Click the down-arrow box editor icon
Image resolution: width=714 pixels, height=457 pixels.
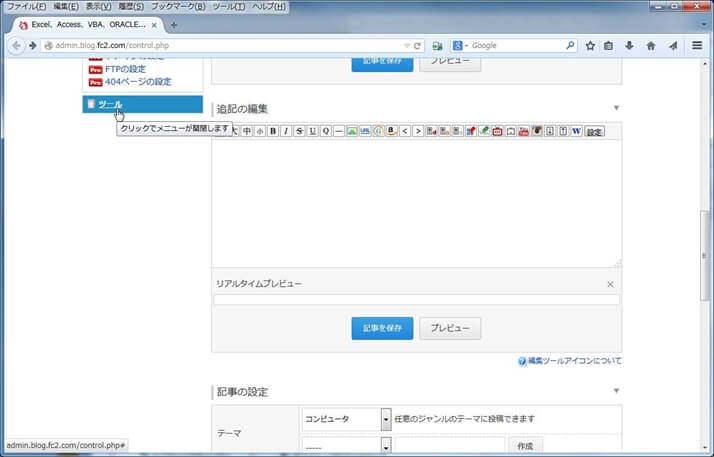(x=550, y=131)
